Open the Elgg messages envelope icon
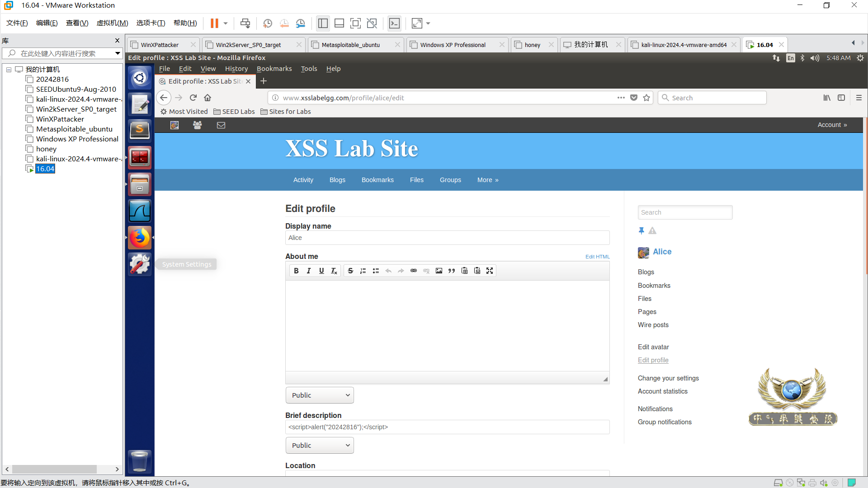Screen dimensions: 868x488 [x=221, y=125]
